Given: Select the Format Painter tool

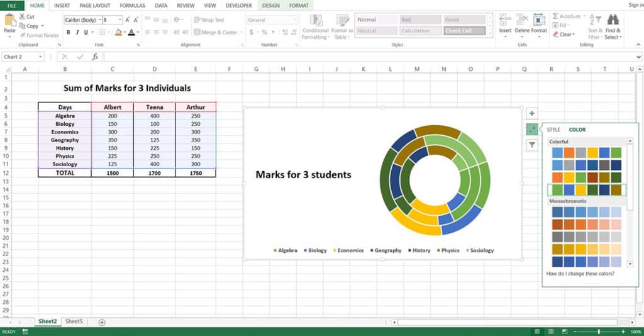Looking at the screenshot, I should tap(39, 35).
